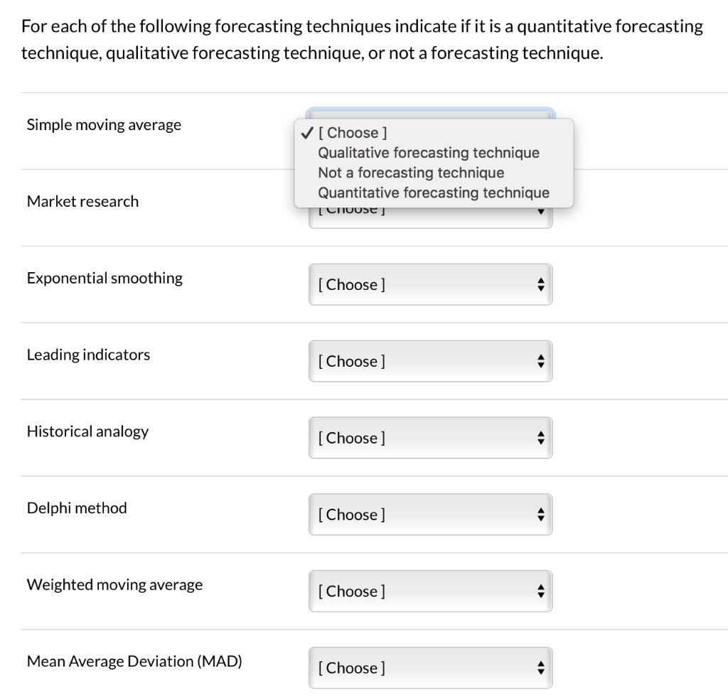Open the Historical analogy dropdown
728x700 pixels.
tap(430, 438)
